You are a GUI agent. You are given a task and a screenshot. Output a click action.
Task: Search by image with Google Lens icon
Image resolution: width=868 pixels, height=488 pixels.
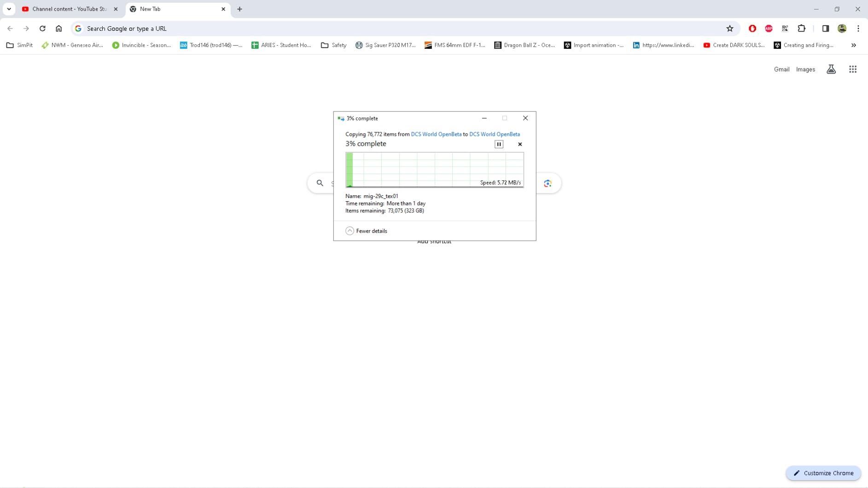548,183
